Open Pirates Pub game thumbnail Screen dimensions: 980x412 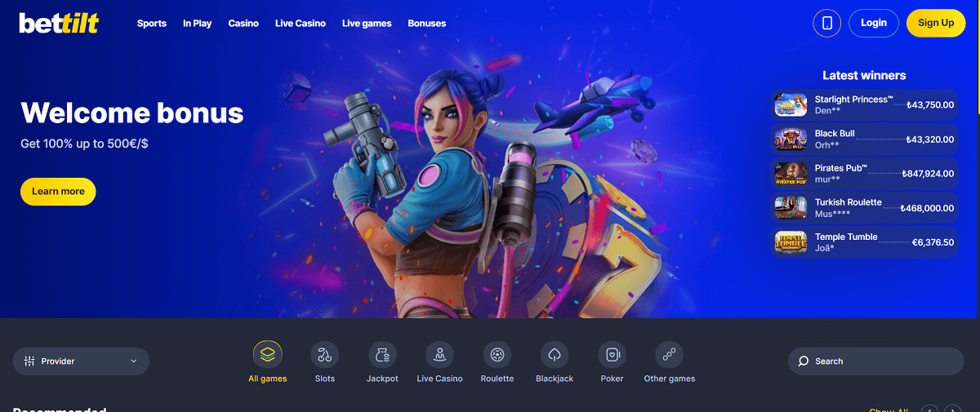pos(791,173)
